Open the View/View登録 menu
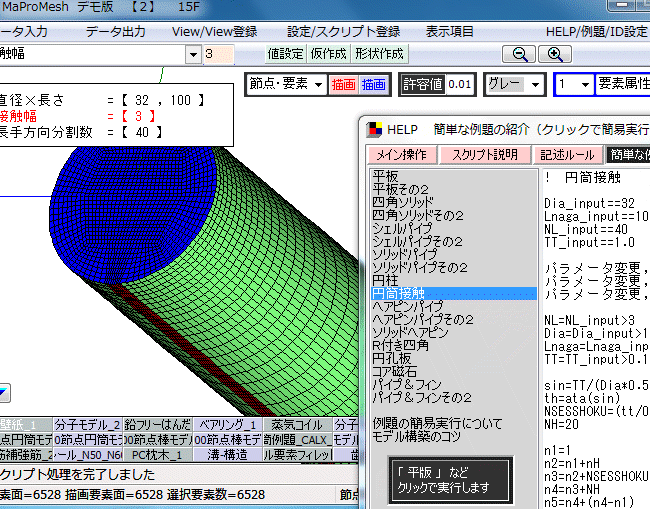The height and width of the screenshot is (509, 650). coord(214,31)
